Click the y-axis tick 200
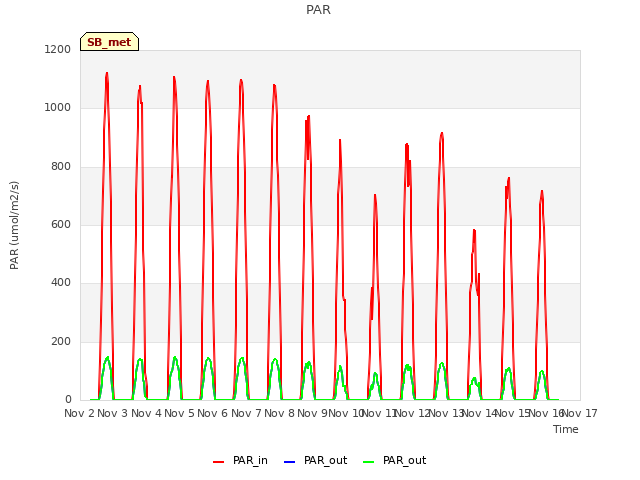Screen dimensions: 640x480 point(61,341)
